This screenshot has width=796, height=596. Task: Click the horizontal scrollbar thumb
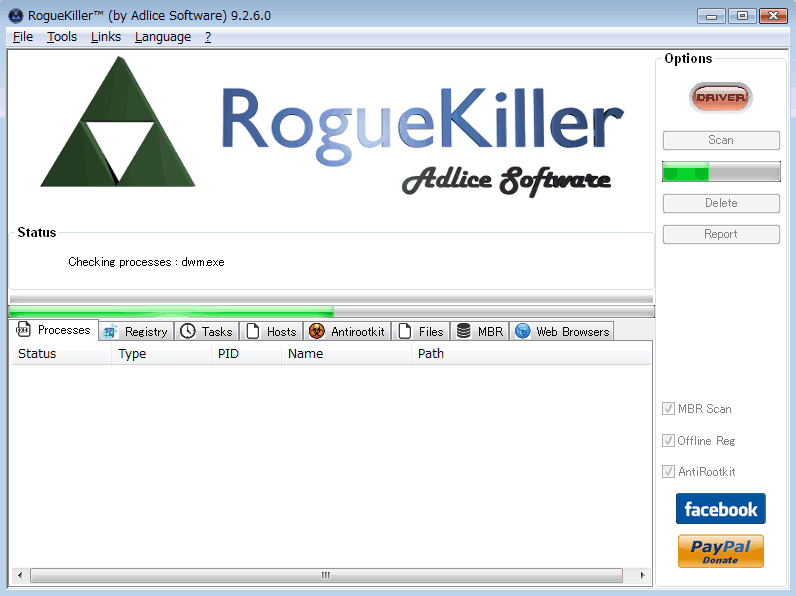(326, 575)
